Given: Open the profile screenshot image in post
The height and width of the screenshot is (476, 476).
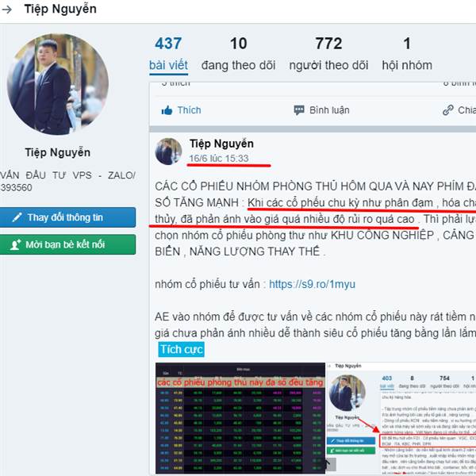Looking at the screenshot, I should 401,418.
